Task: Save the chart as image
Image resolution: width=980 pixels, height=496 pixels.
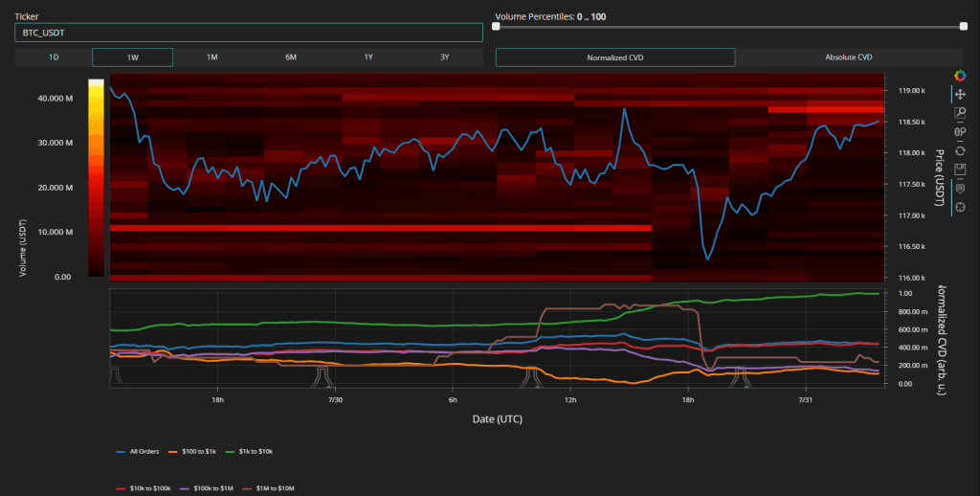Action: click(960, 169)
